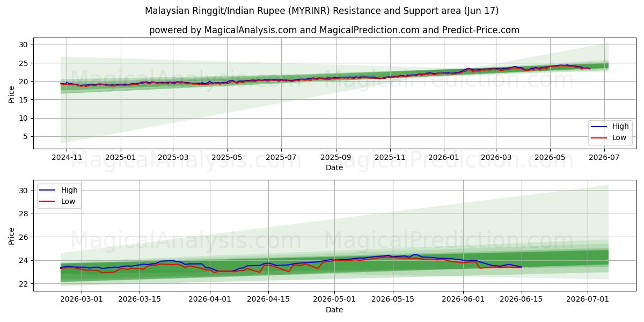
Task: Click the 2025-09 tick on top date axis
Action: click(336, 158)
